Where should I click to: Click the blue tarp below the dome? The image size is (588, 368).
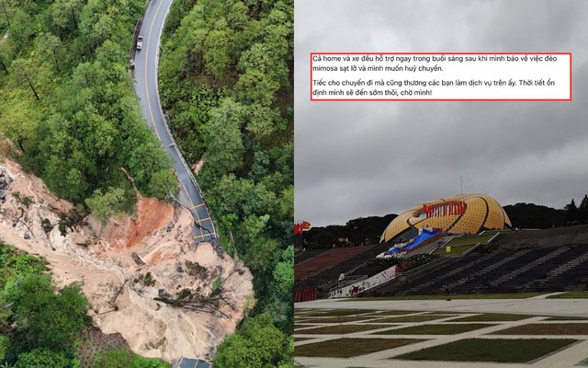point(414,244)
